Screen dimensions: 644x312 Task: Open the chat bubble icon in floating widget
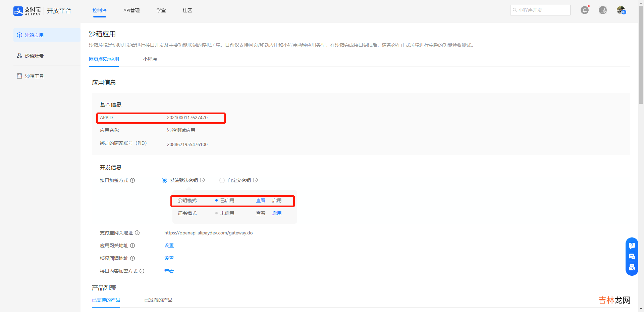pyautogui.click(x=632, y=257)
